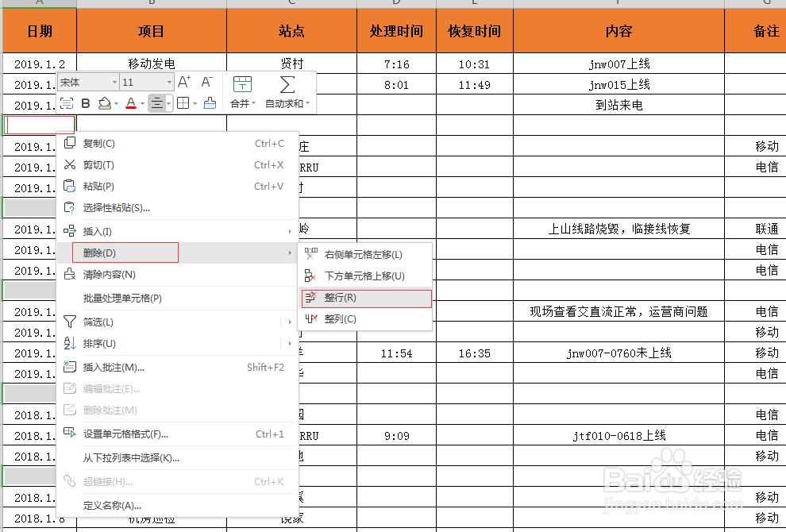Merge cells with the 合并 icon
The width and height of the screenshot is (786, 532).
coord(241,87)
